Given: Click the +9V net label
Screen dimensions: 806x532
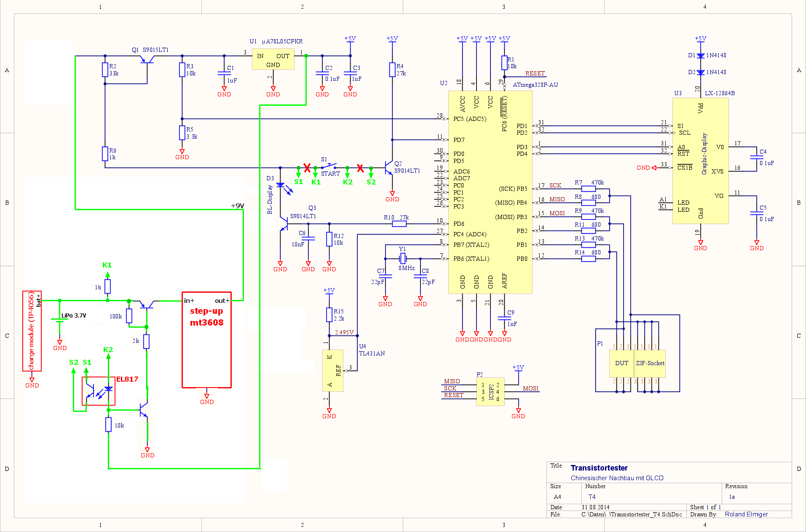Looking at the screenshot, I should coord(238,206).
